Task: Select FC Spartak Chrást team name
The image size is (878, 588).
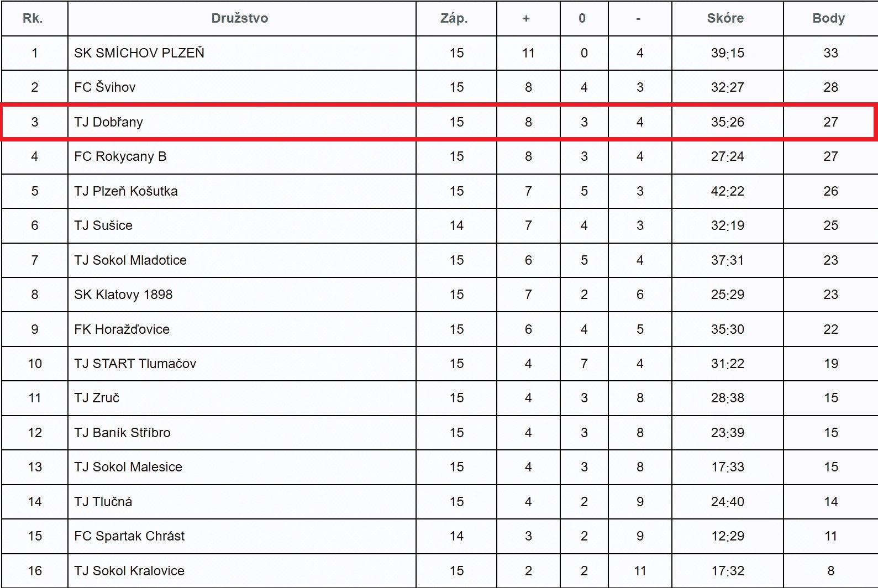Action: pos(129,536)
